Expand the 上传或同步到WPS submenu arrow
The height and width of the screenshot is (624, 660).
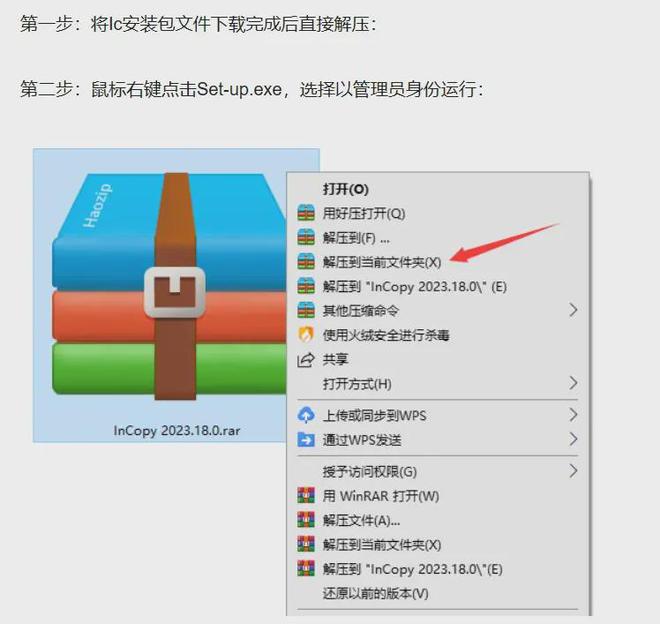(x=573, y=415)
